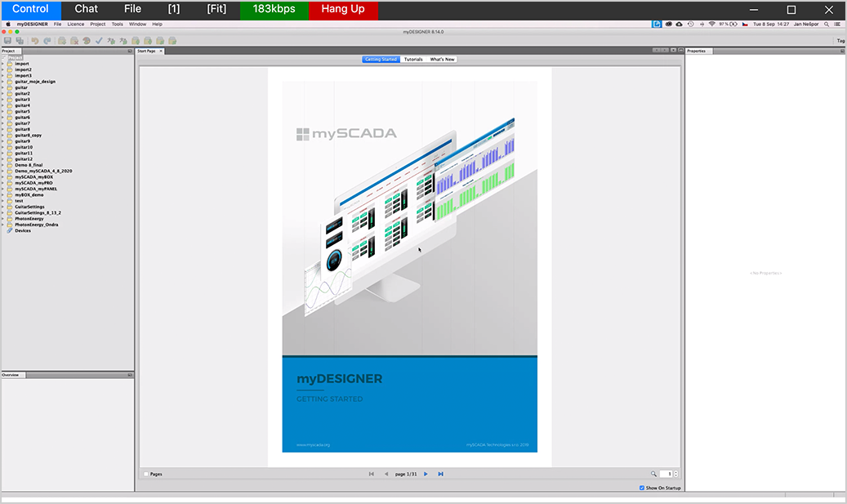
Task: Open the Project menu
Action: 98,25
